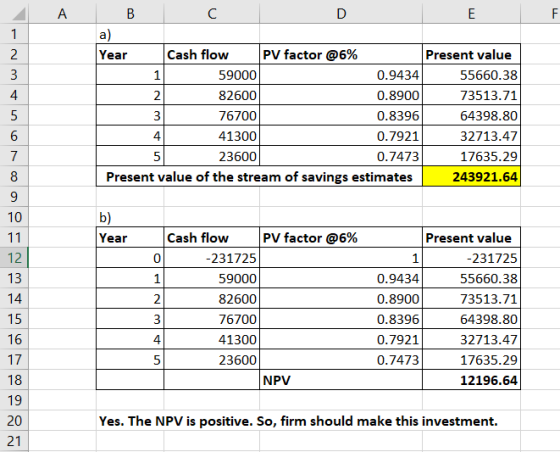Image resolution: width=560 pixels, height=452 pixels.
Task: Select row 1 header
Action: pyautogui.click(x=14, y=34)
